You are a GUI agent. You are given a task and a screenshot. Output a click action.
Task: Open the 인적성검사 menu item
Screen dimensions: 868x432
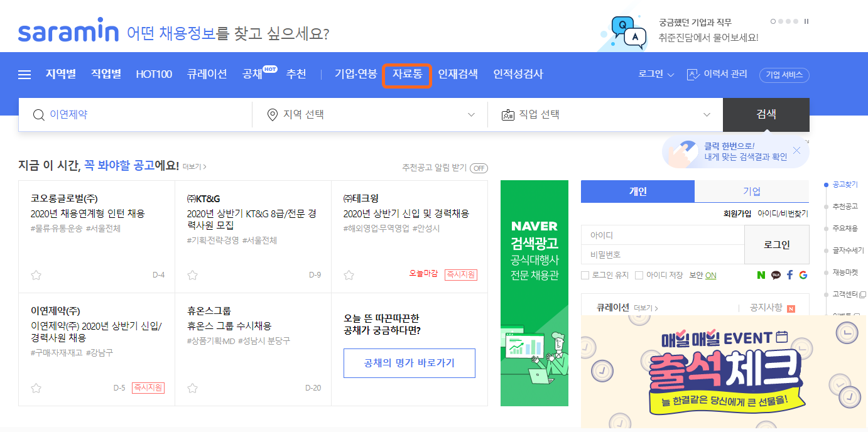518,74
